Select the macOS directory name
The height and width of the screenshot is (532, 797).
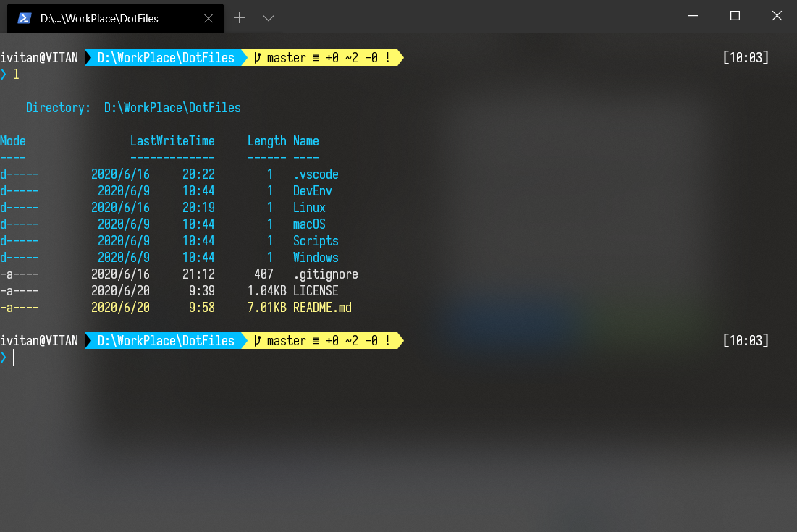click(309, 224)
